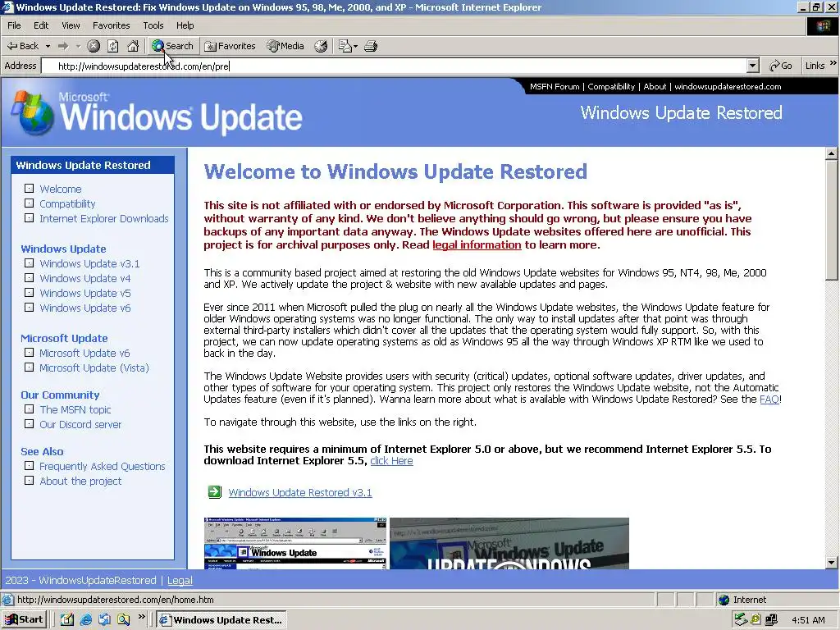Image resolution: width=840 pixels, height=630 pixels.
Task: Open the View menu
Action: point(71,25)
